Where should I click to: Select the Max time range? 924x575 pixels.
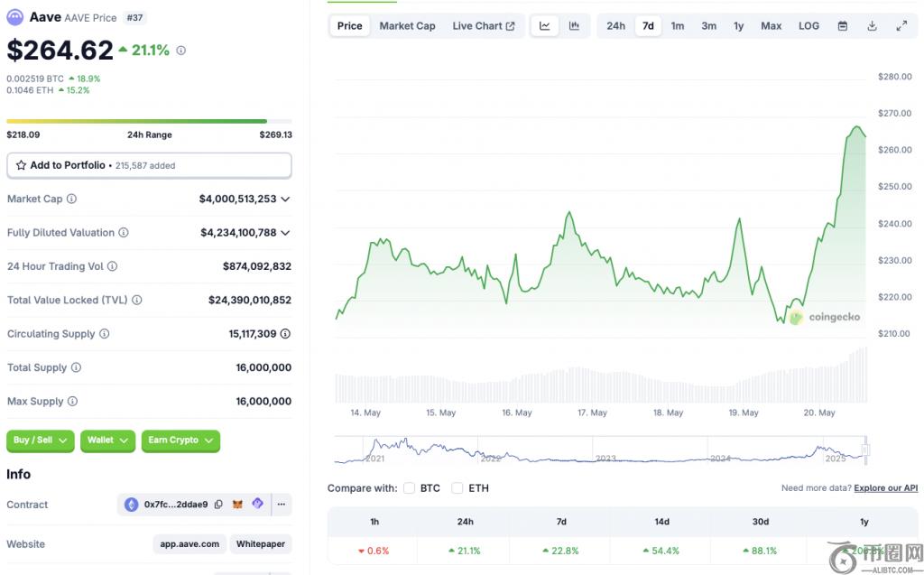coord(771,26)
